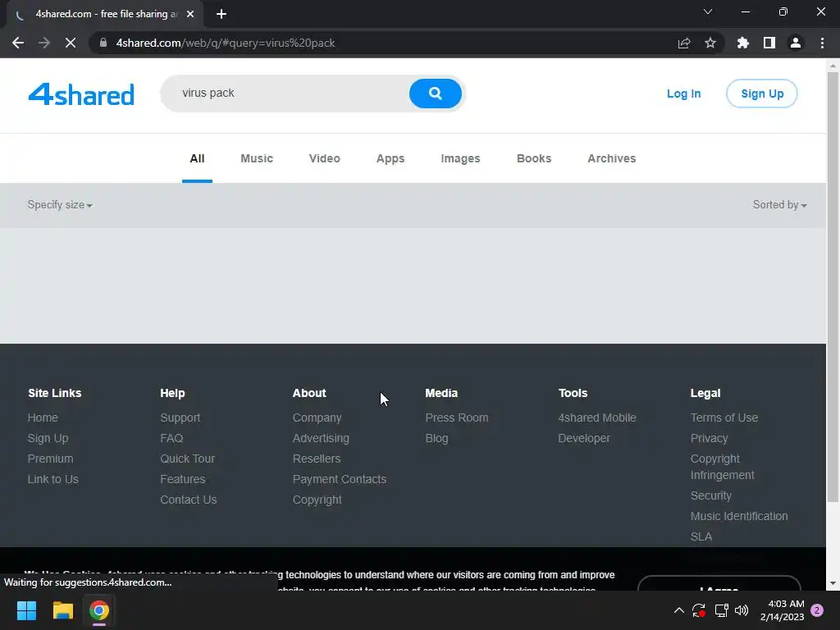Stop loading the page with X button
Image resolution: width=840 pixels, height=630 pixels.
pos(71,43)
